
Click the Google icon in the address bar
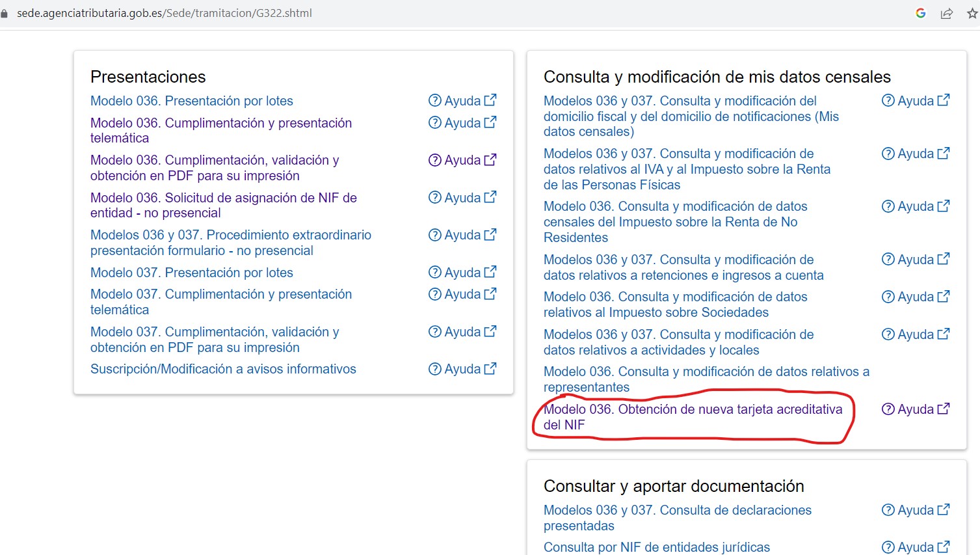pyautogui.click(x=920, y=12)
